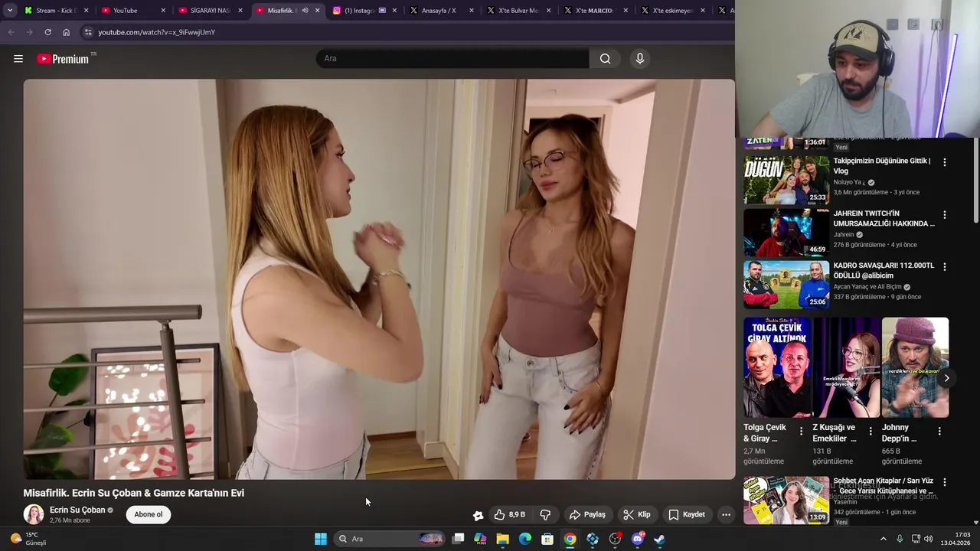Play the Johnny Depp'in short thumbnail
This screenshot has height=551, width=980.
915,367
